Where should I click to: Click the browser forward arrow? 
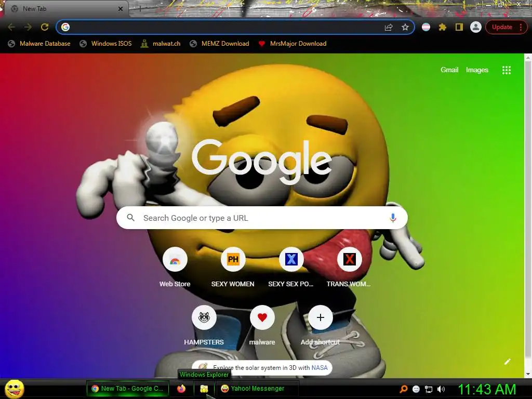[28, 27]
